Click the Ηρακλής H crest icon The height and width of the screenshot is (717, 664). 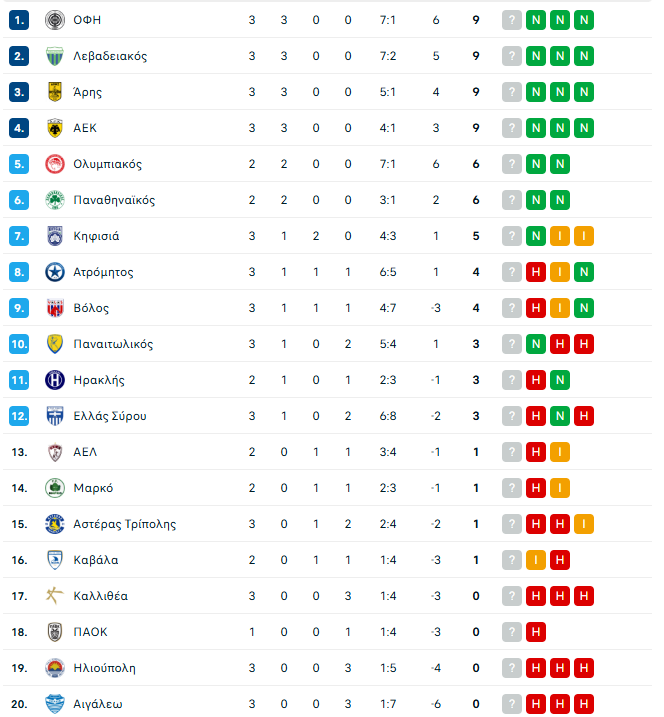pos(55,380)
